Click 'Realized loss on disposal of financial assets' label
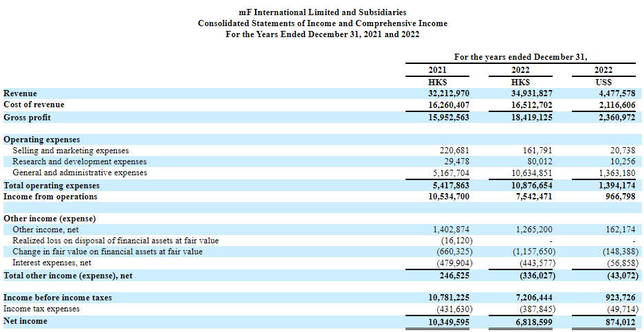644x332 pixels. [x=115, y=241]
